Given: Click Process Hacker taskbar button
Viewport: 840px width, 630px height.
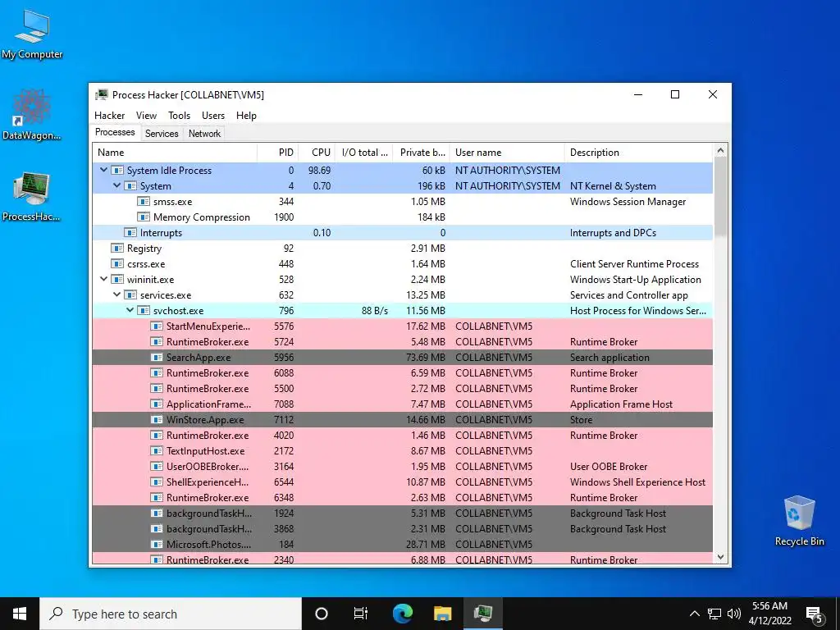Looking at the screenshot, I should pos(483,614).
